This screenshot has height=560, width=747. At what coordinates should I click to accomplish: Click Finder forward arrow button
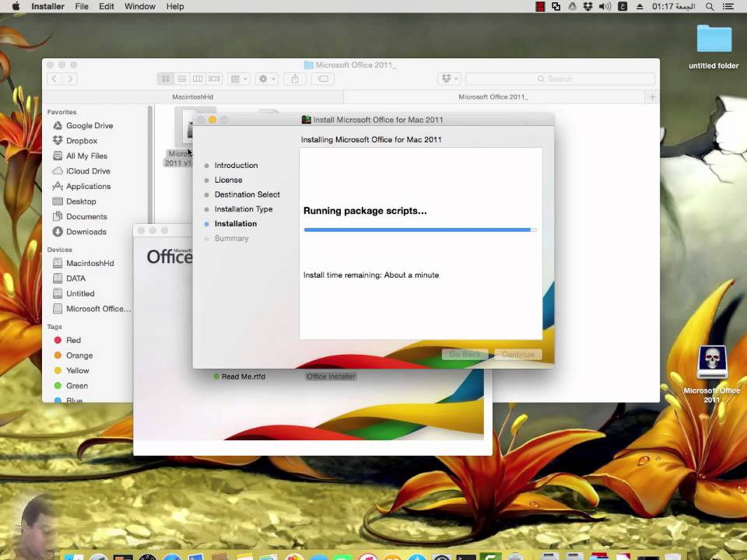coord(70,79)
